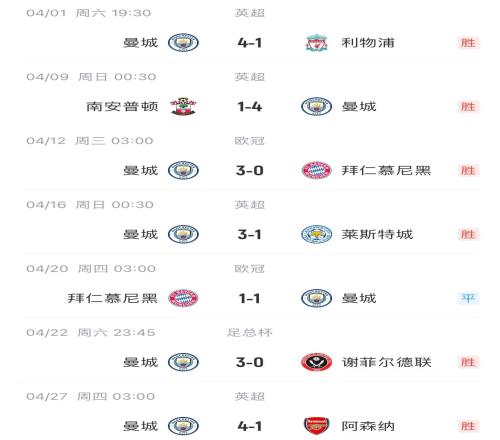Click the 胜 badge on 阿森纳 match
500x440 pixels.
[468, 426]
